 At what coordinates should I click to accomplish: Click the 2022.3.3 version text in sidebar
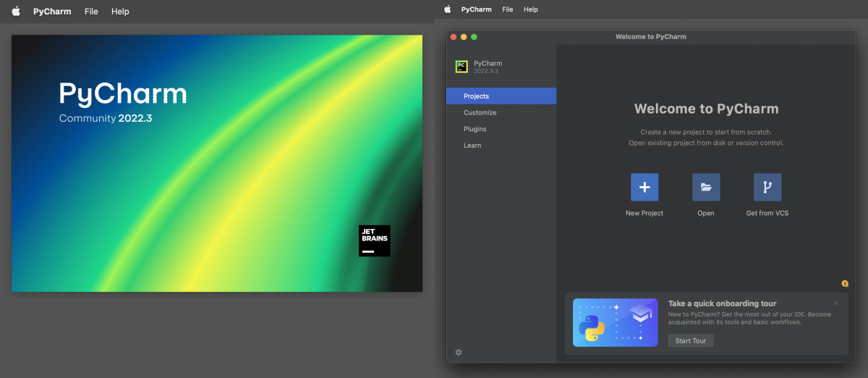pyautogui.click(x=486, y=71)
